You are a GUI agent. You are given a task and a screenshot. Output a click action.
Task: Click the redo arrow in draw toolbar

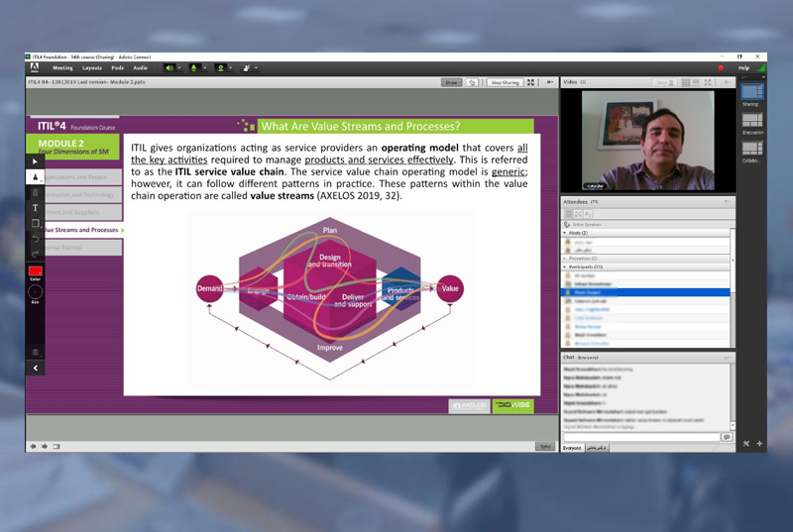(x=35, y=254)
